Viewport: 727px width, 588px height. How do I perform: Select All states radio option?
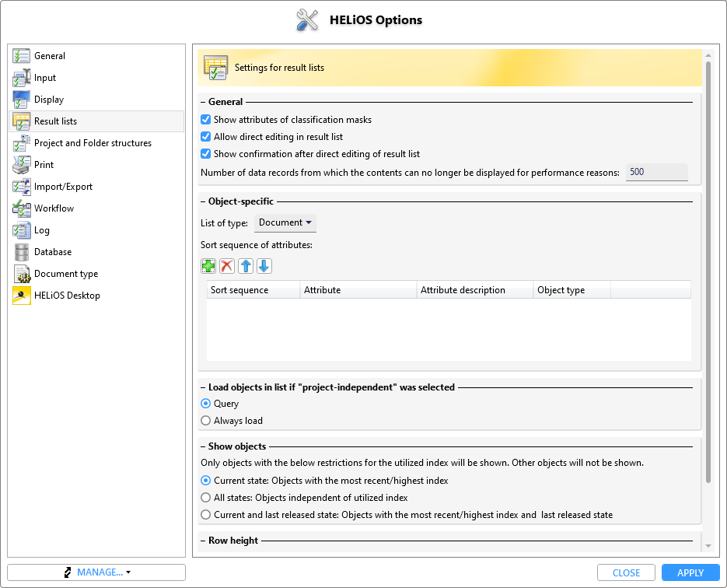(x=206, y=498)
